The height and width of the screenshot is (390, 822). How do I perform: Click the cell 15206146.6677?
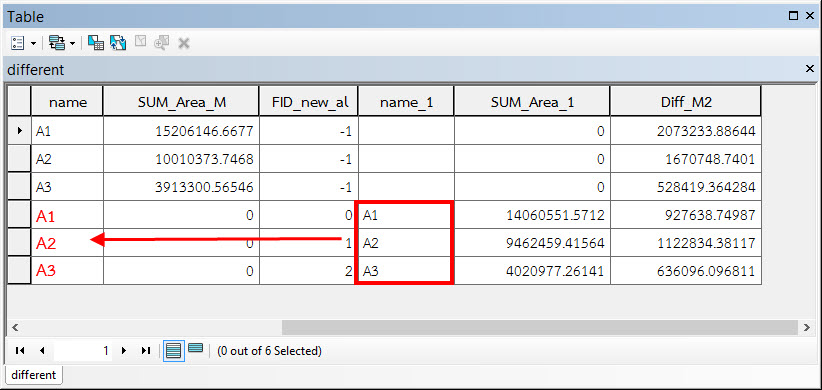pos(181,131)
